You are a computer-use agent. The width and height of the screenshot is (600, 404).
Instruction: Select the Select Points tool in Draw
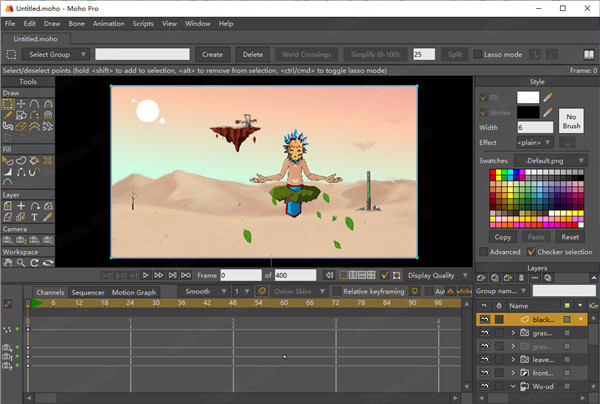pyautogui.click(x=8, y=103)
